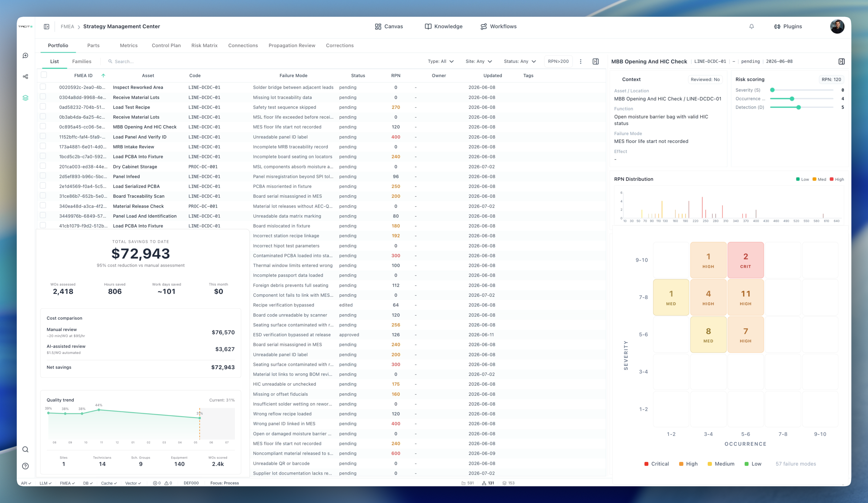Switch to the Parts tab
Viewport: 868px width, 503px height.
coord(93,45)
